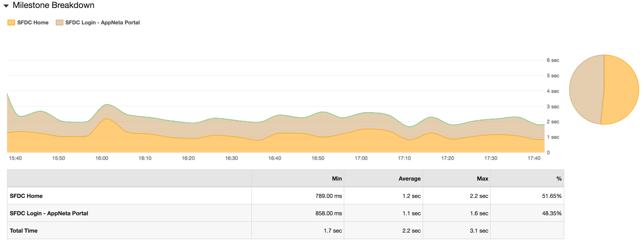Click the Max column header
This screenshot has height=246, width=644.
(482, 178)
